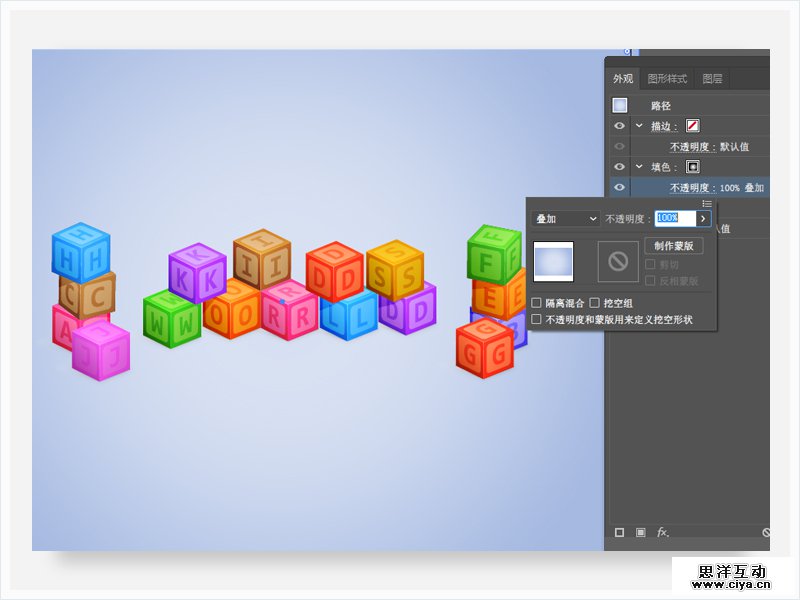The width and height of the screenshot is (800, 600).
Task: Click the 制作蒙版 button
Action: click(x=674, y=246)
